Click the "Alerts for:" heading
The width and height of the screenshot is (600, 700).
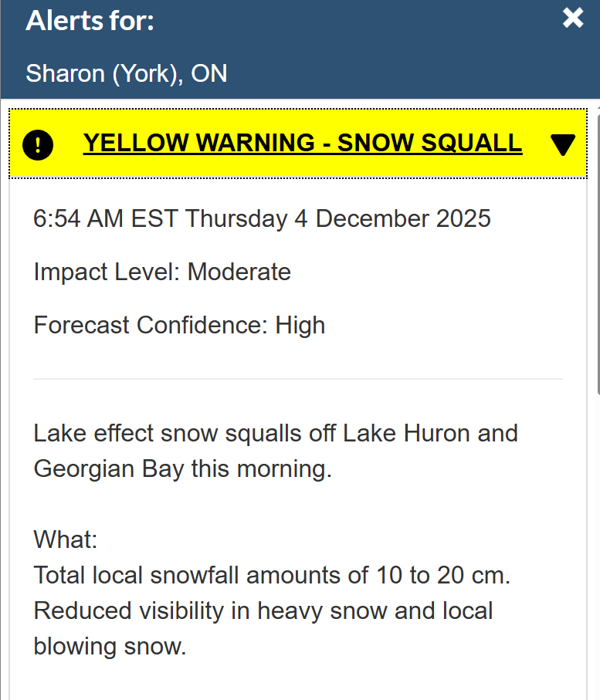pos(90,21)
